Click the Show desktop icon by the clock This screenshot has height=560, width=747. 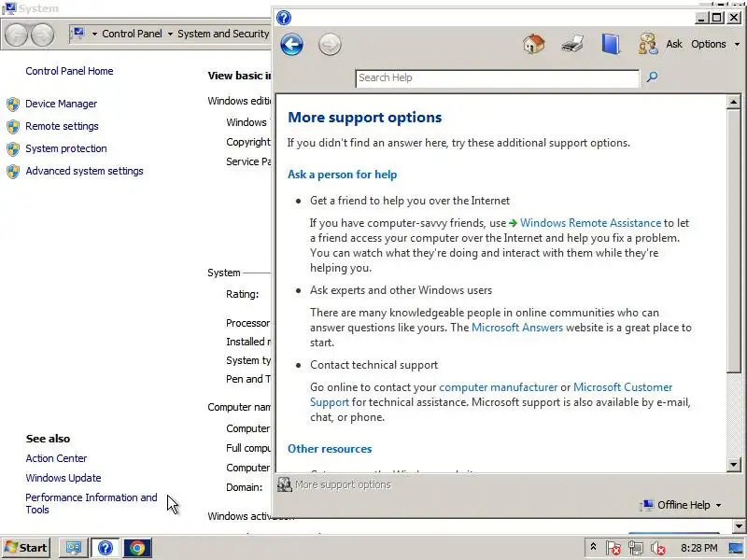click(x=736, y=548)
